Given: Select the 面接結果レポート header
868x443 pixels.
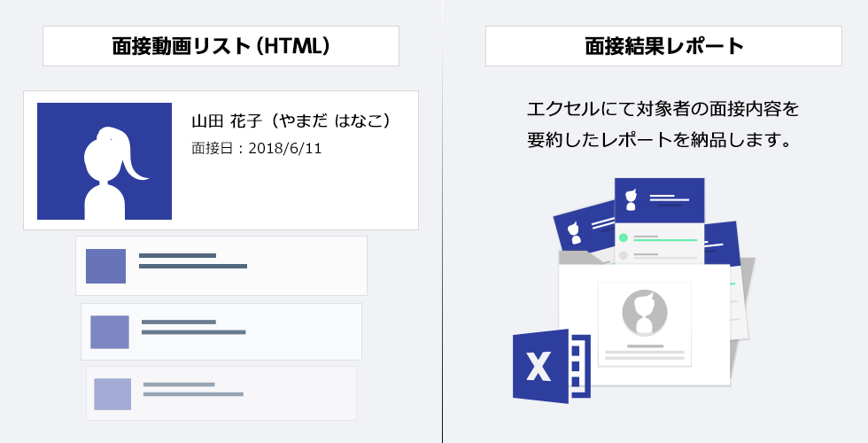Looking at the screenshot, I should tap(663, 46).
